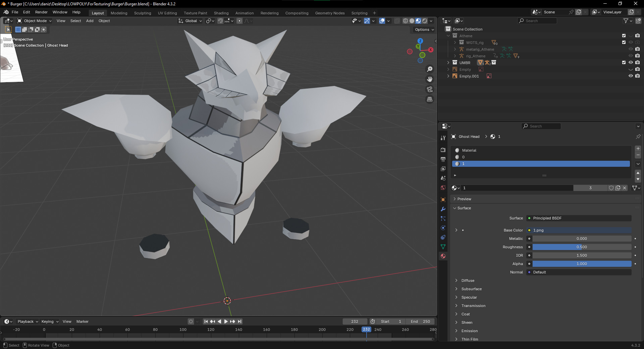Duplicate material with new material icon
The image size is (644, 349).
[618, 188]
